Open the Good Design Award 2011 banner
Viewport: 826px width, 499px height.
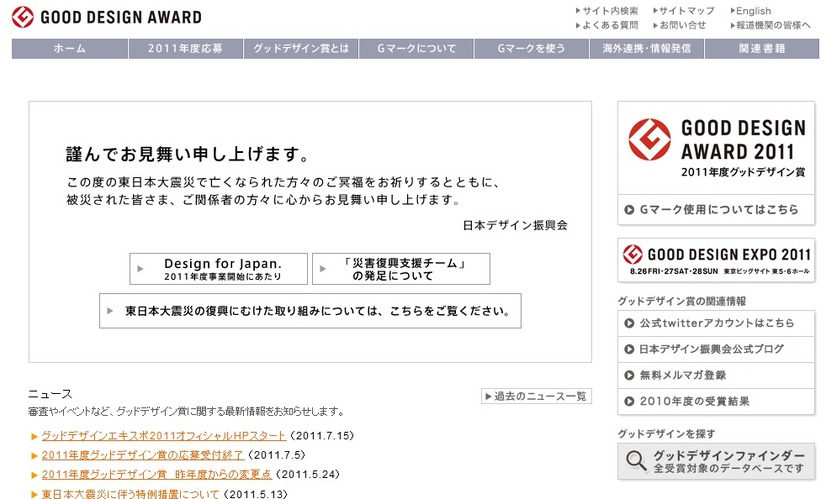point(716,148)
